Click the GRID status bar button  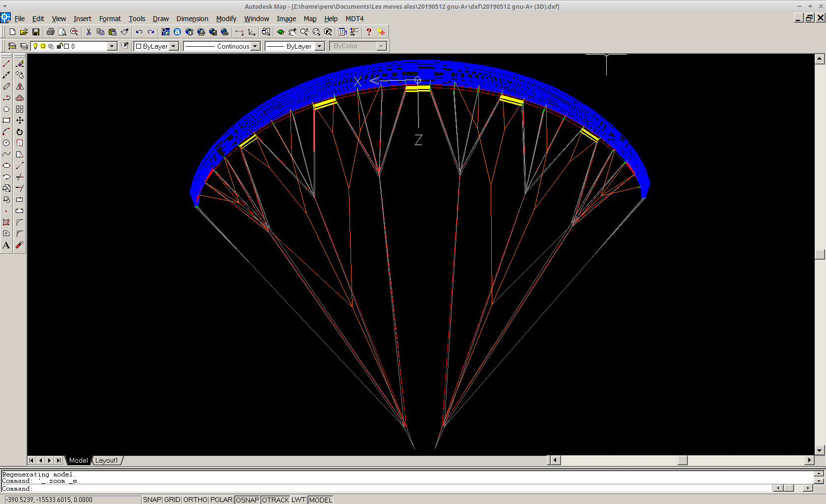[x=172, y=500]
